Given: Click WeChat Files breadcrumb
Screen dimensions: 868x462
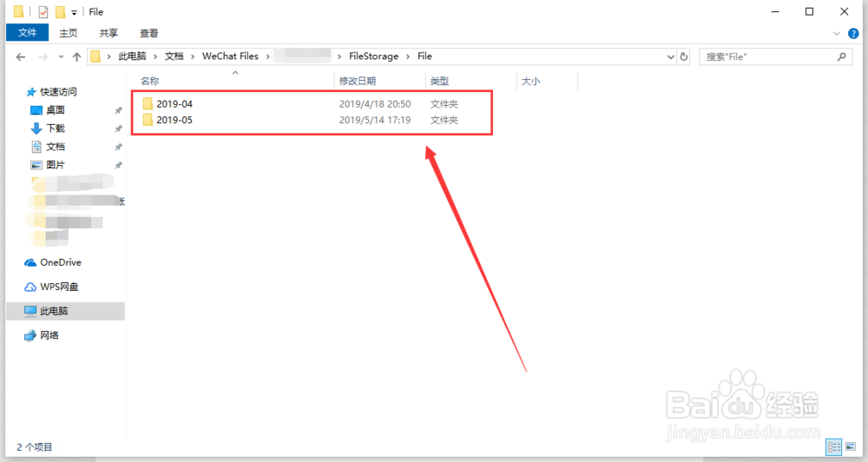Looking at the screenshot, I should click(x=230, y=56).
